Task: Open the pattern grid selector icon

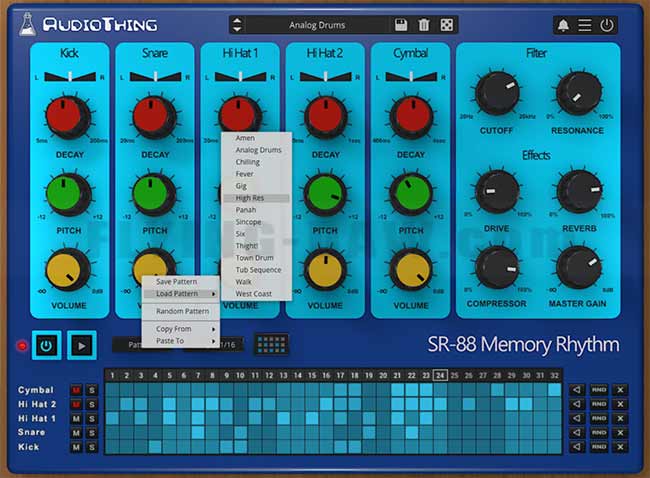Action: pyautogui.click(x=272, y=344)
